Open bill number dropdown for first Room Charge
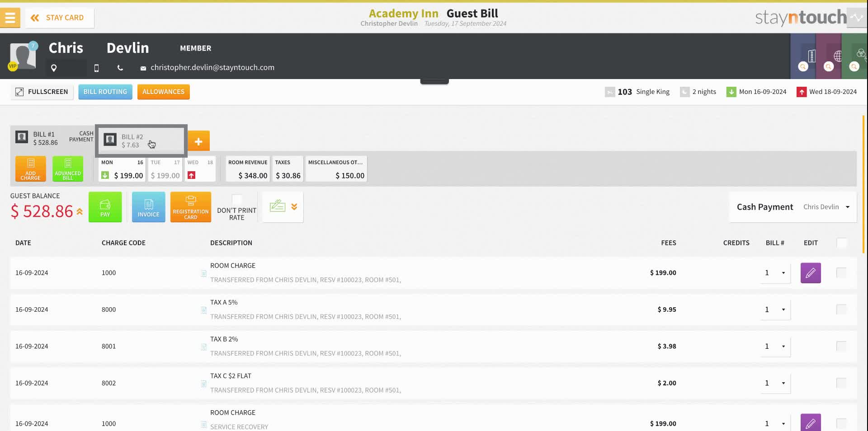Image resolution: width=868 pixels, height=431 pixels. 775,273
